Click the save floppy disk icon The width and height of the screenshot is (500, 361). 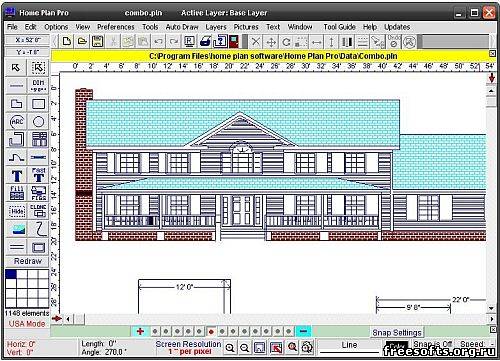tap(97, 42)
